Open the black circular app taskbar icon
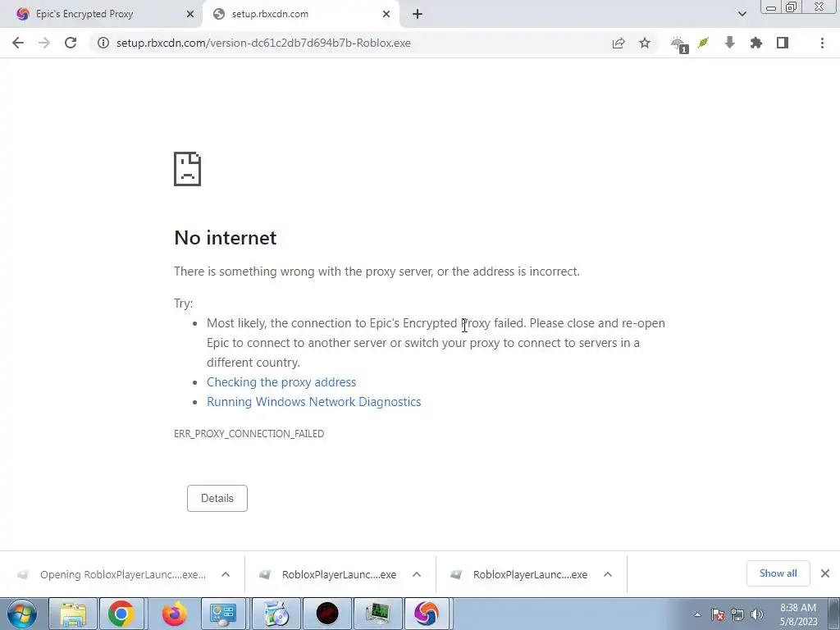The width and height of the screenshot is (840, 630). coord(327,614)
